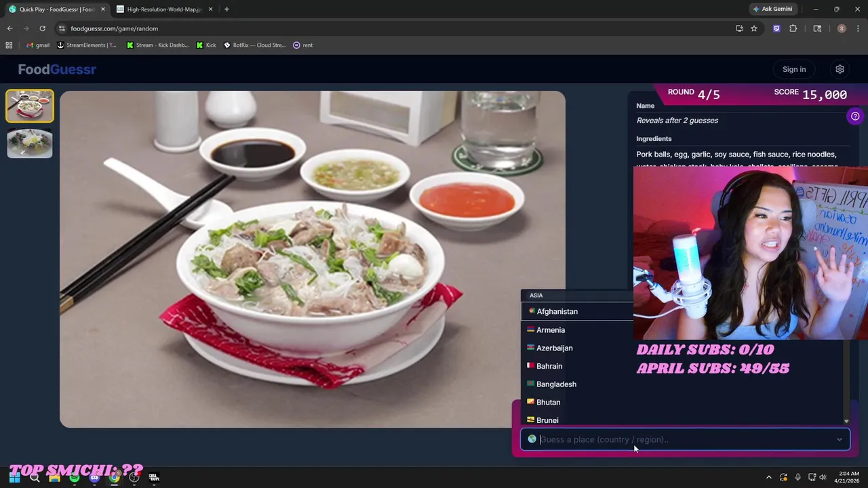The width and height of the screenshot is (868, 488).
Task: Open the Chrome three-dot menu
Action: [859, 28]
